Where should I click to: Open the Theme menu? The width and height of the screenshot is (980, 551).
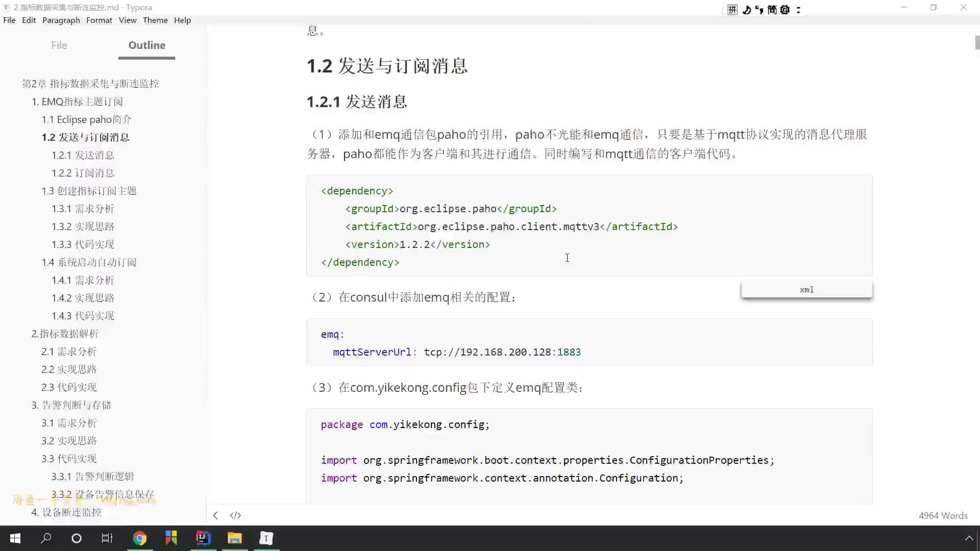click(155, 20)
